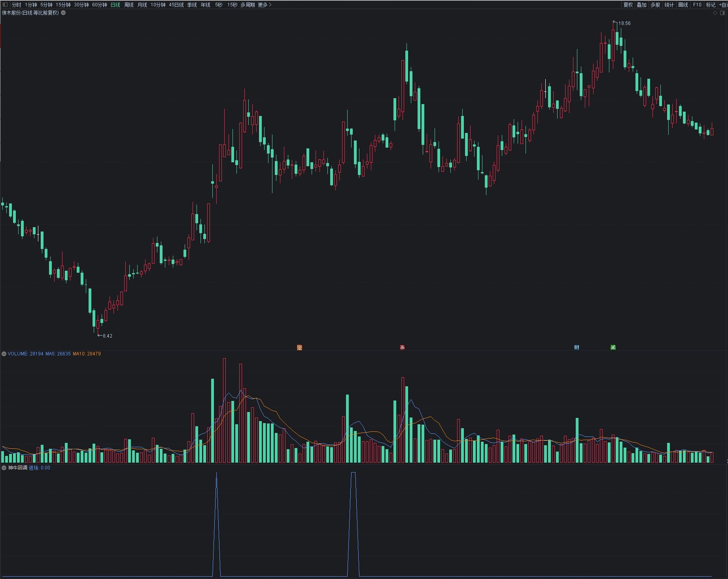Image resolution: width=728 pixels, height=579 pixels.
Task: Switch to 年线 yearly chart
Action: pyautogui.click(x=206, y=5)
